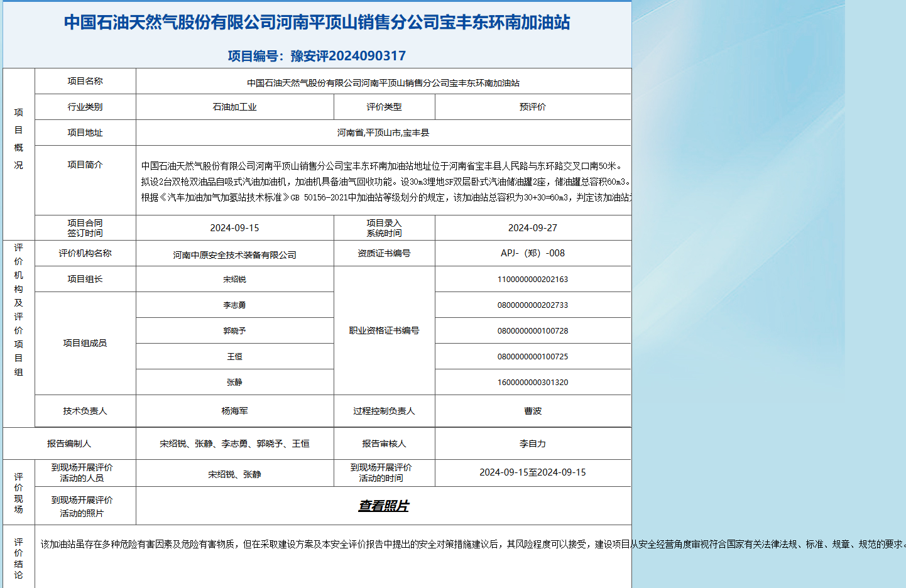Select system entry date 2024-09-27

click(x=533, y=228)
